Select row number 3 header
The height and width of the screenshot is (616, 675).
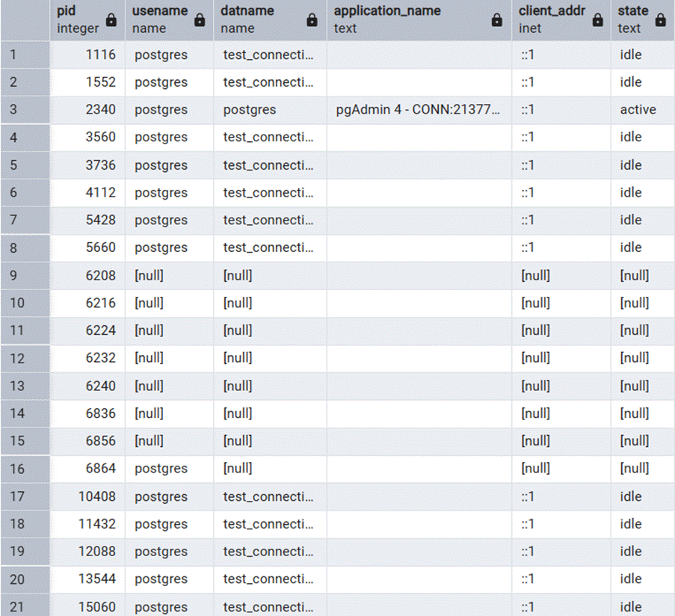[x=25, y=109]
